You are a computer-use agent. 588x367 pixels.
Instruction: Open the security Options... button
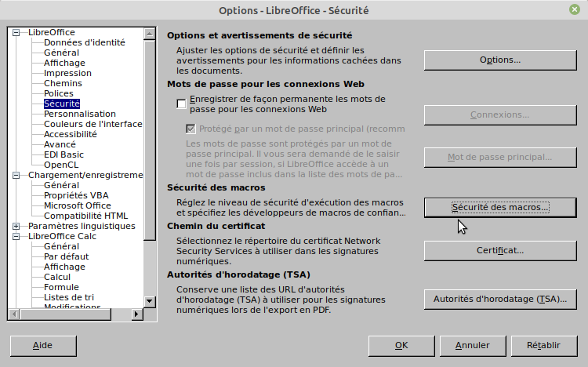500,60
